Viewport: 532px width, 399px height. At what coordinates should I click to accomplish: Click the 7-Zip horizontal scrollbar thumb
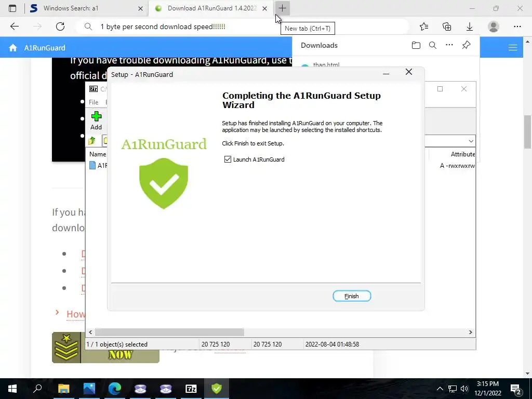pos(169,332)
